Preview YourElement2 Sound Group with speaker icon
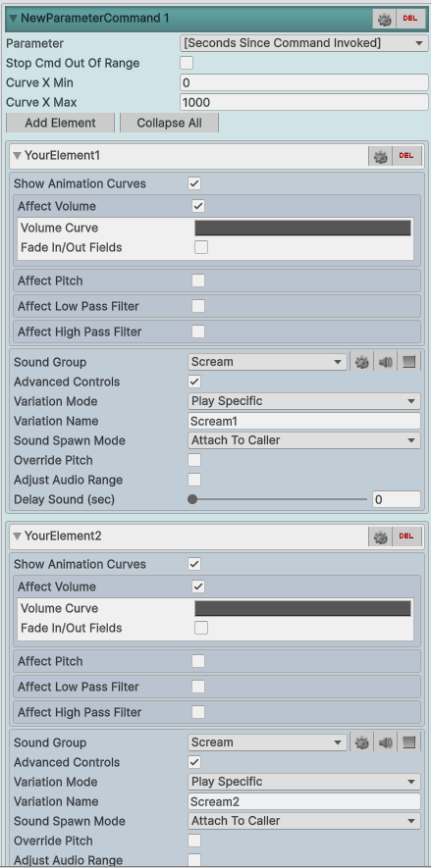This screenshot has height=868, width=431. pos(386,742)
